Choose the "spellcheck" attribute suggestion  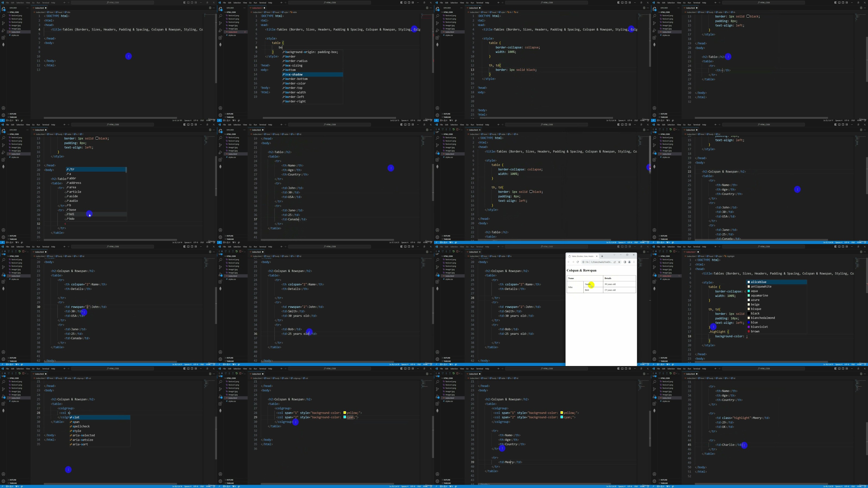tap(81, 426)
